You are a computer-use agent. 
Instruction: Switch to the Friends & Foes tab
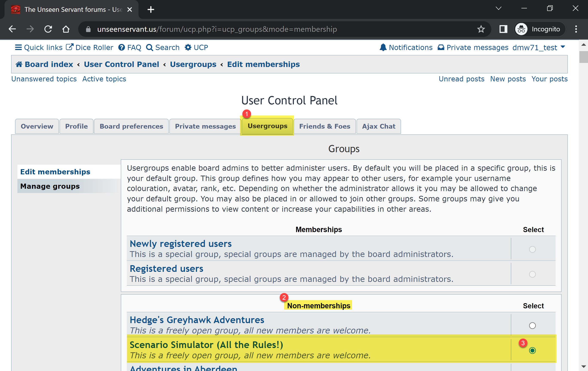click(x=325, y=126)
